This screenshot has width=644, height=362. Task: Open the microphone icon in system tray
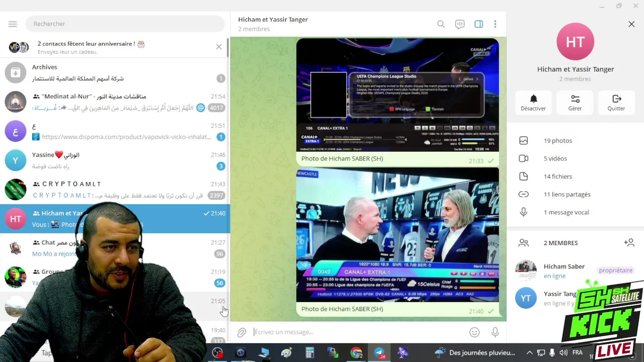(x=552, y=353)
